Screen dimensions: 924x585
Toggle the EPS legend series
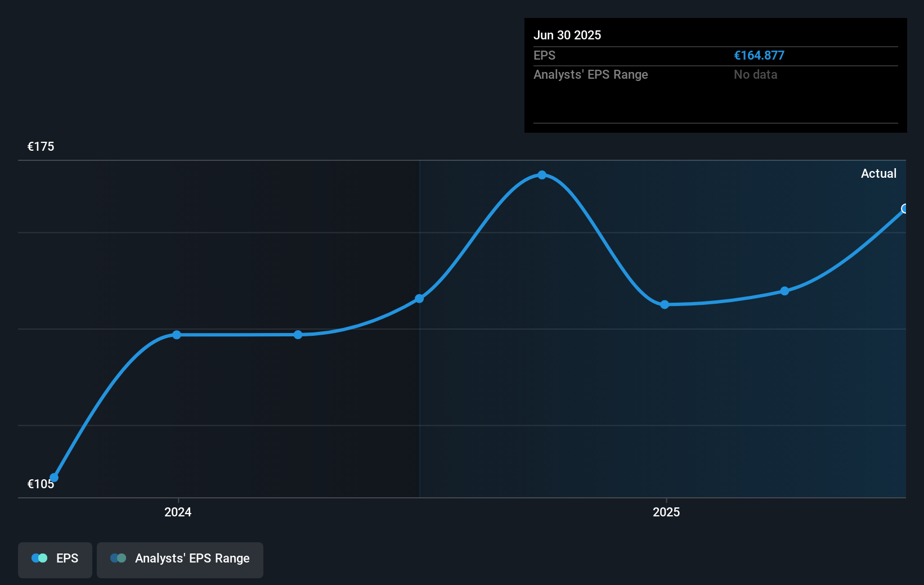(55, 560)
